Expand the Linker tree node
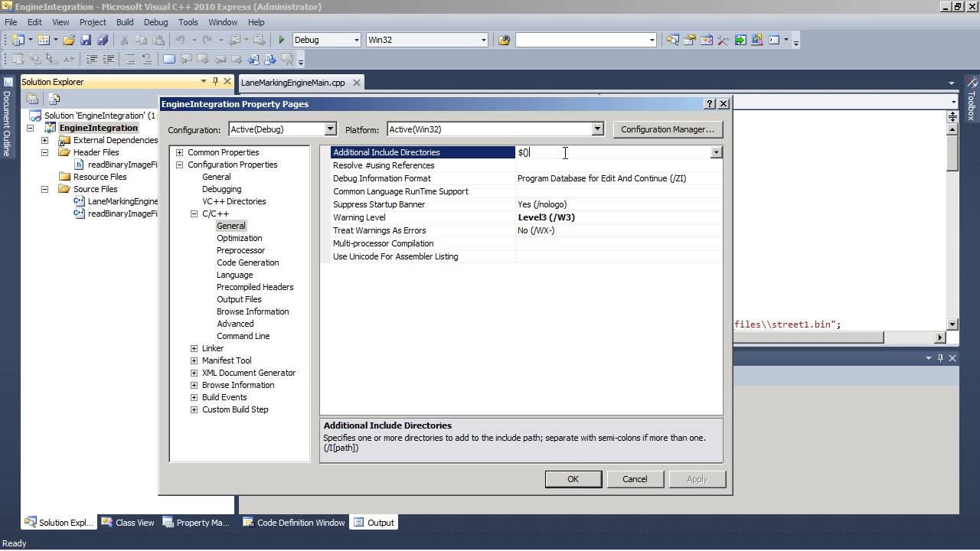Viewport: 980px width, 551px height. pyautogui.click(x=194, y=348)
